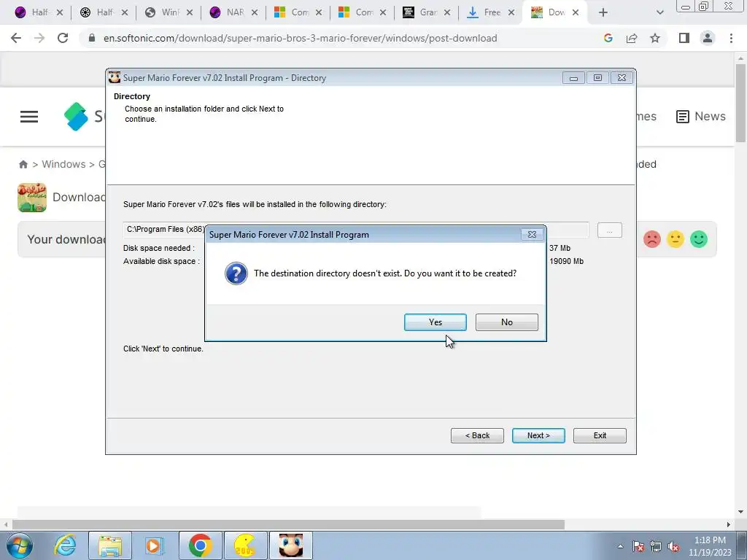Click the Mario installer title icon

[x=115, y=77]
